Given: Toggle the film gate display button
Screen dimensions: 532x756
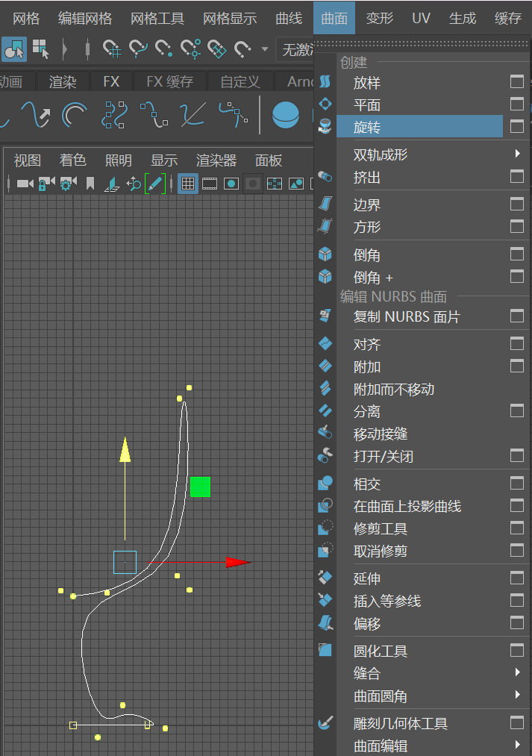Looking at the screenshot, I should click(x=210, y=183).
